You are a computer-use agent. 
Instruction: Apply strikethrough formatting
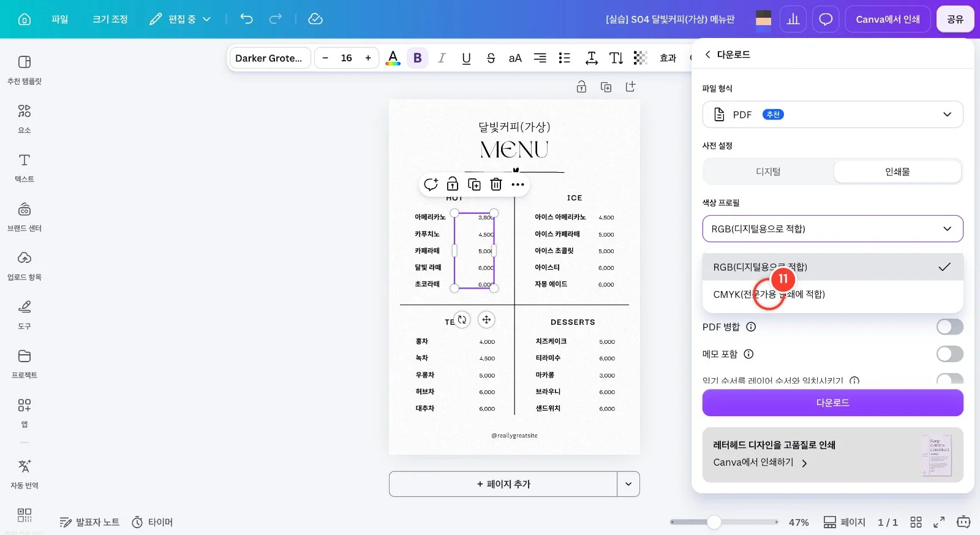click(491, 58)
